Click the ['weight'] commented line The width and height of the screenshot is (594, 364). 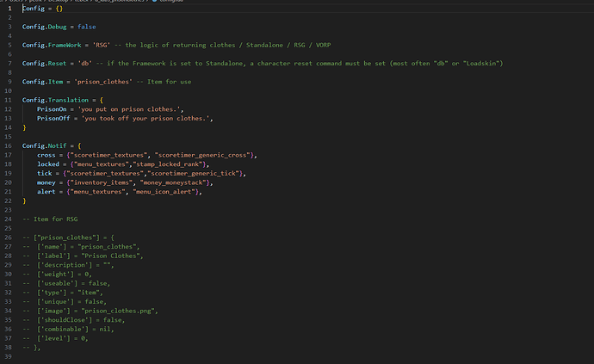[x=57, y=275]
